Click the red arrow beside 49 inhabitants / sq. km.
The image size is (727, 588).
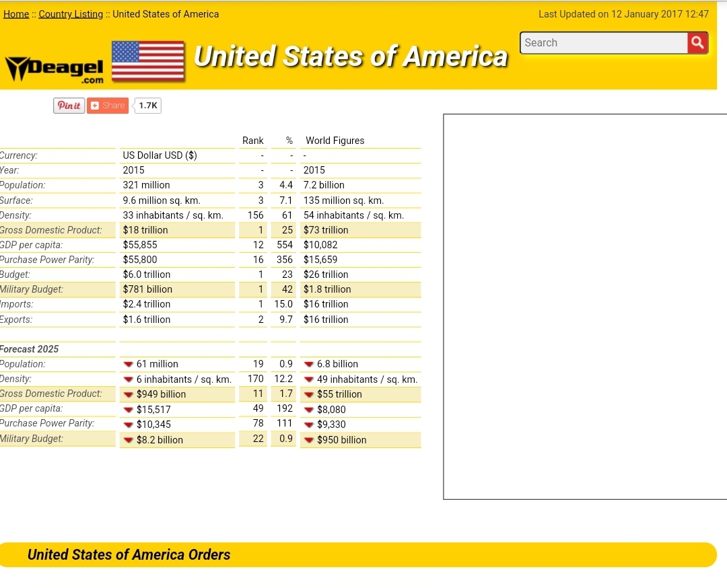(x=309, y=379)
